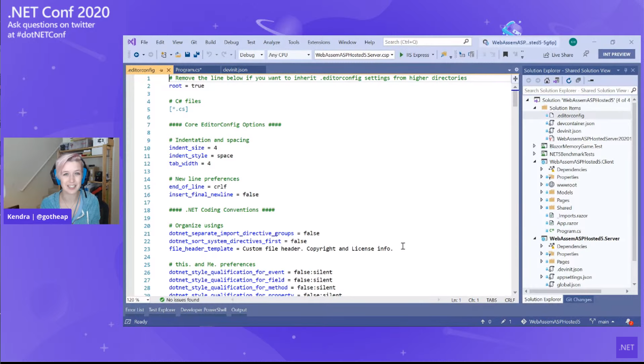Click the Save All toolbar icon
The height and width of the screenshot is (364, 644).
tap(196, 55)
